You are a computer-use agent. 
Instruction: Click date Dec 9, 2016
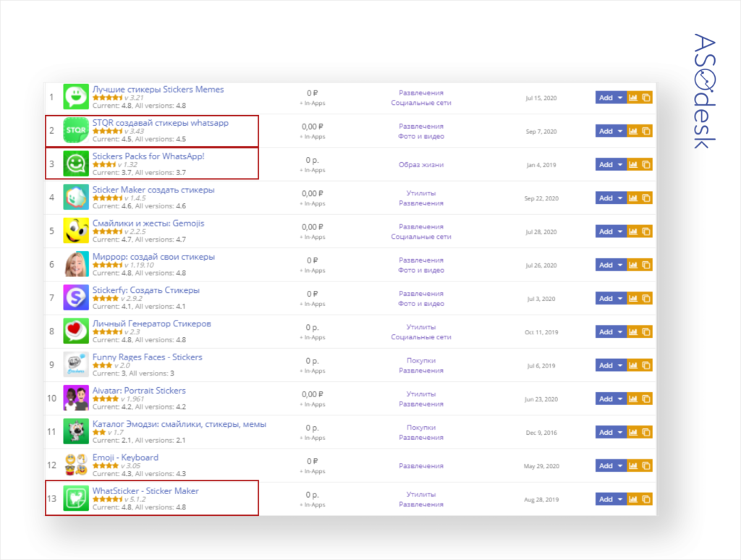541,433
